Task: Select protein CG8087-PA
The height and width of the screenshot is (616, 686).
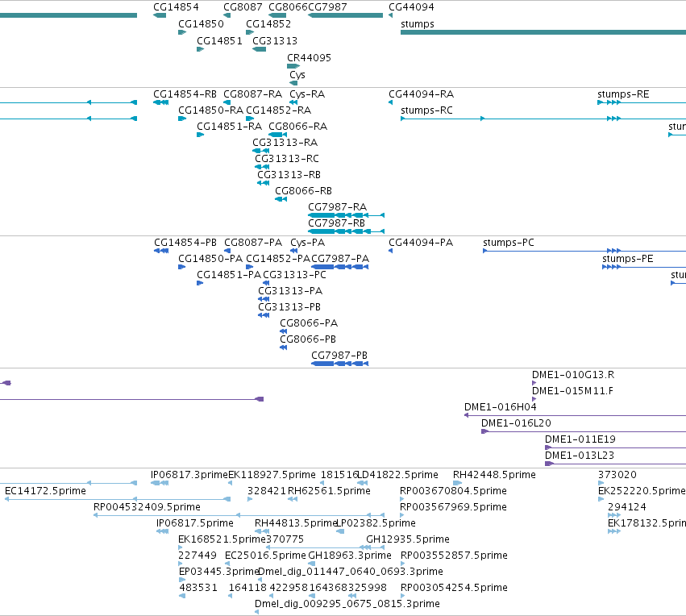Action: click(x=253, y=243)
